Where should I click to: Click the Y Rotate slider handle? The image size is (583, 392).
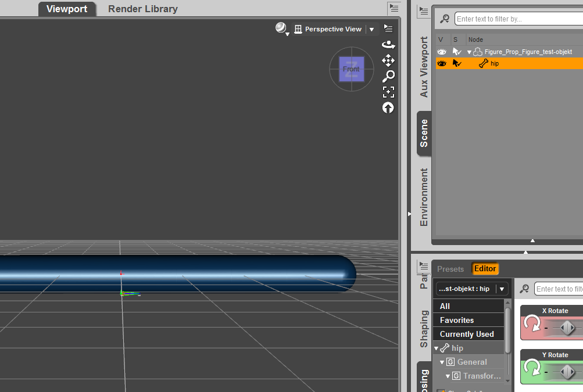point(567,372)
